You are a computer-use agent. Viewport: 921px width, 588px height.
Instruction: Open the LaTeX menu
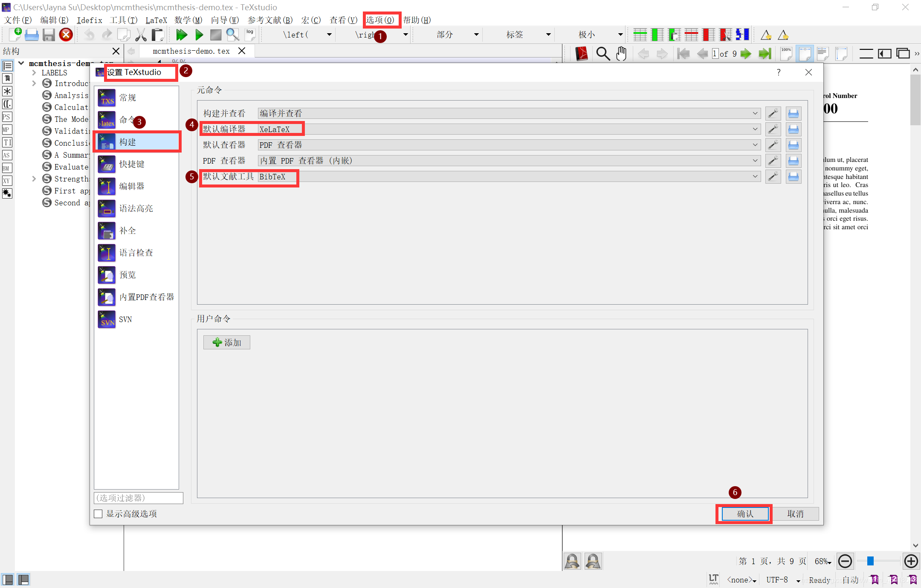[x=156, y=20]
